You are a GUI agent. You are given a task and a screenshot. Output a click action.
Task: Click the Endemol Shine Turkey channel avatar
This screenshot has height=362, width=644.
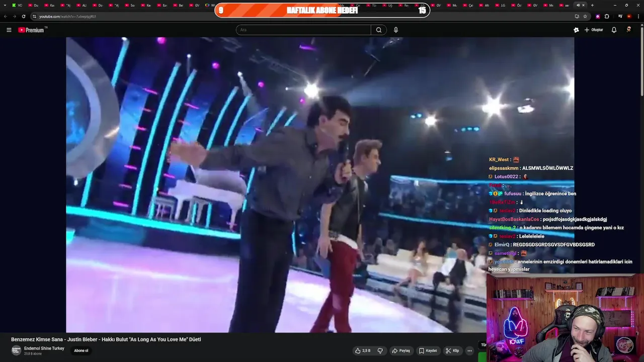click(16, 350)
